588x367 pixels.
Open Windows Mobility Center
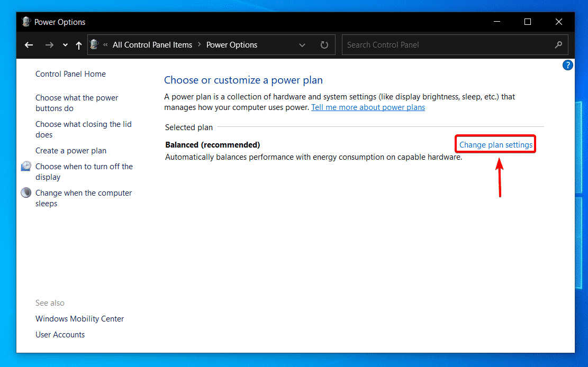pyautogui.click(x=79, y=319)
